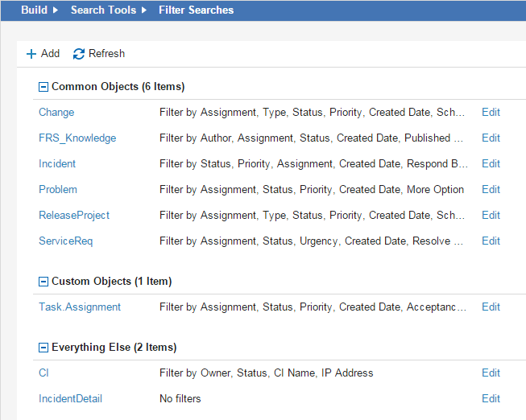Open the Change object link
Image resolution: width=526 pixels, height=420 pixels.
click(56, 113)
